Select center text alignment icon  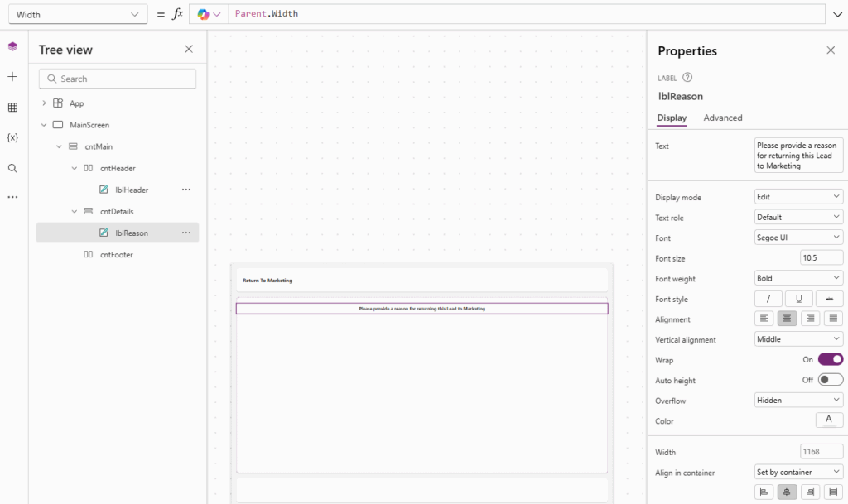point(788,319)
